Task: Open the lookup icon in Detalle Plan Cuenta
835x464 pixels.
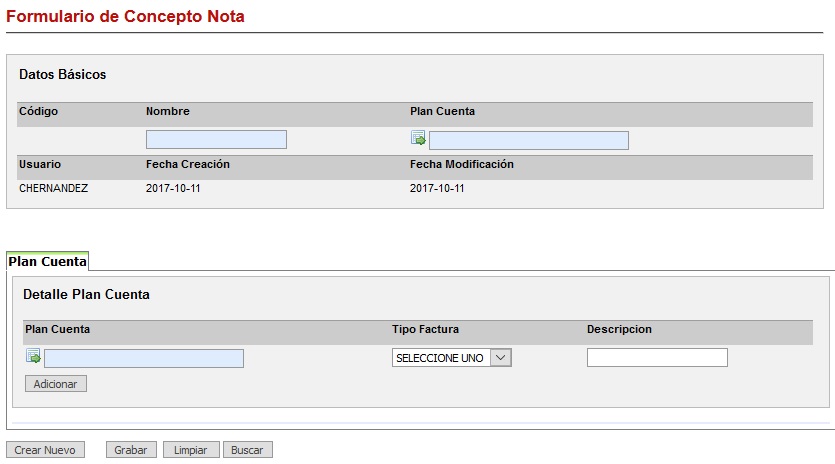Action: [33, 357]
